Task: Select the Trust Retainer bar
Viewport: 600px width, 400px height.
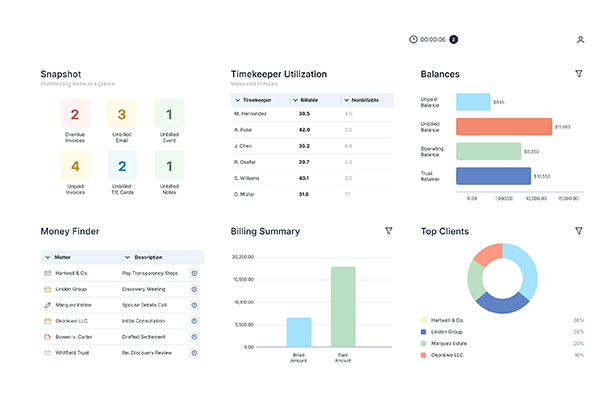Action: (493, 176)
